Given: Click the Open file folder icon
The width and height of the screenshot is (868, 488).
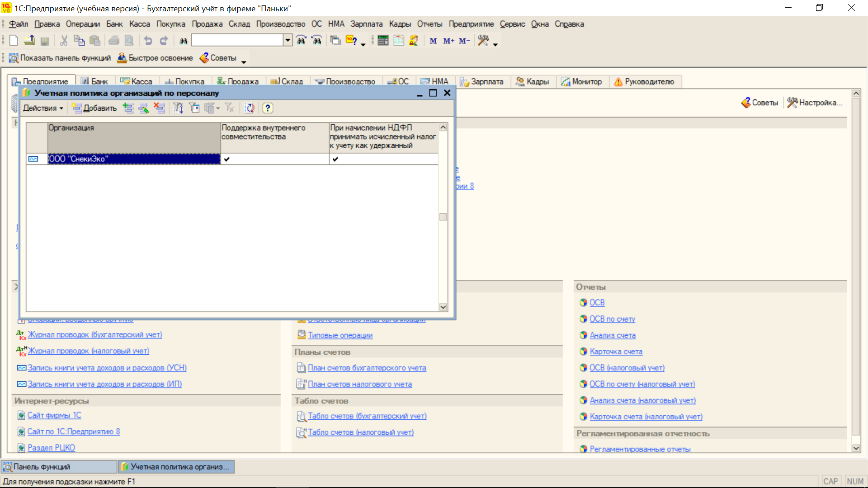Looking at the screenshot, I should pyautogui.click(x=29, y=41).
